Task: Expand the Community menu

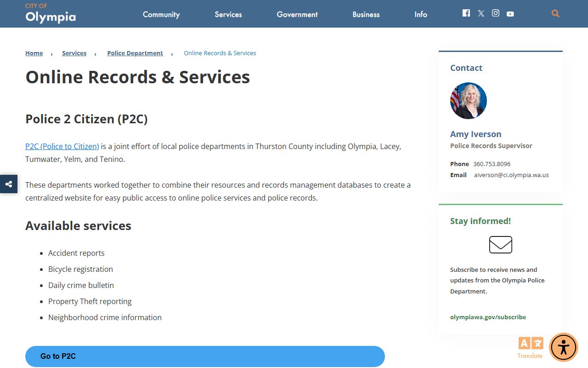Action: [161, 14]
